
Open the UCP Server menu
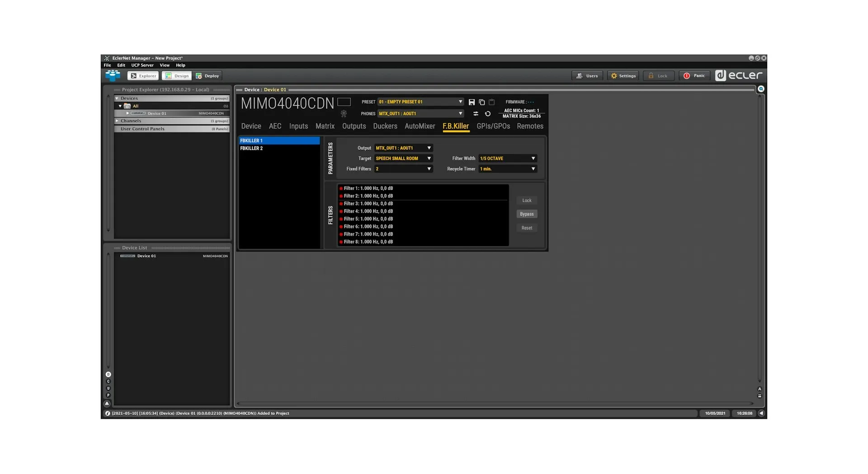[x=142, y=65]
